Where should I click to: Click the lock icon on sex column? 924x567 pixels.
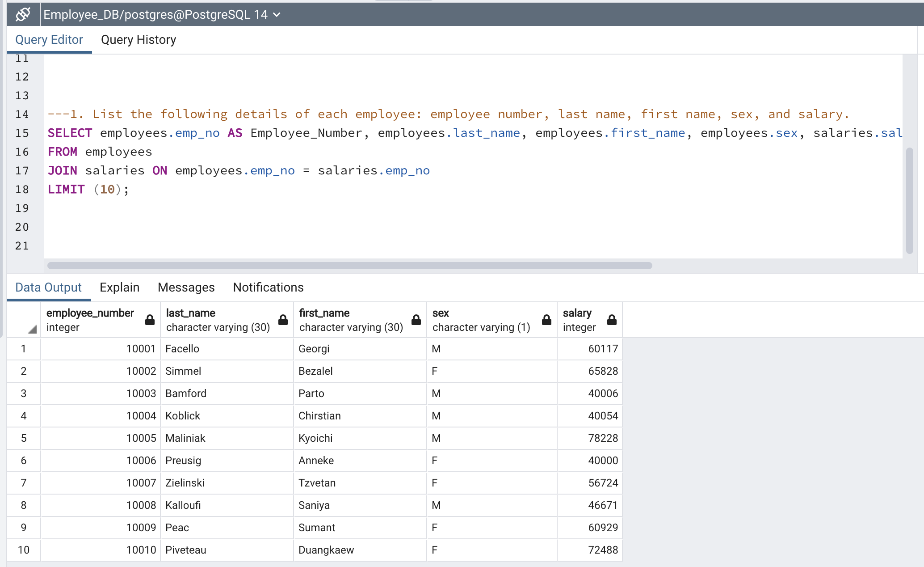pos(546,320)
